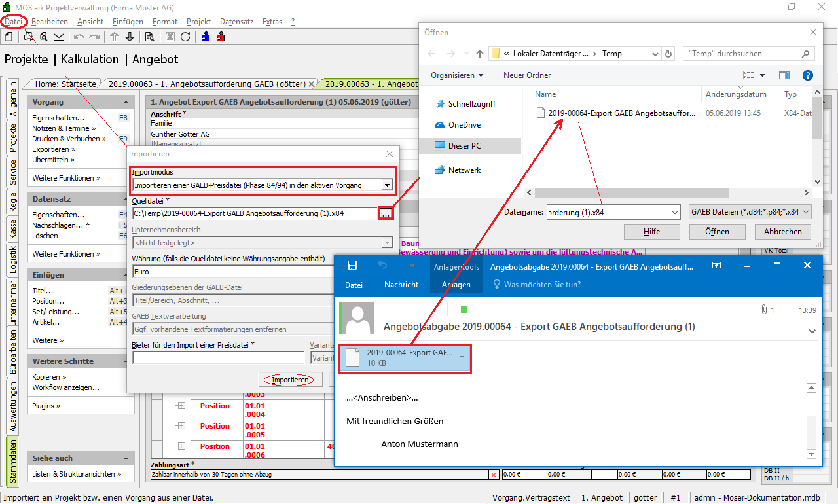This screenshot has width=838, height=504.
Task: Click the Importieren button
Action: tap(289, 380)
